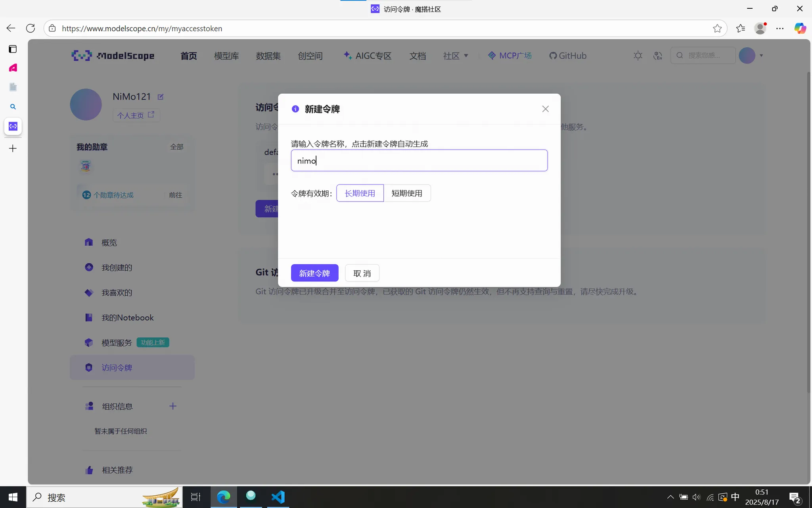
Task: Toggle browser vertical tabs panel
Action: pyautogui.click(x=13, y=48)
